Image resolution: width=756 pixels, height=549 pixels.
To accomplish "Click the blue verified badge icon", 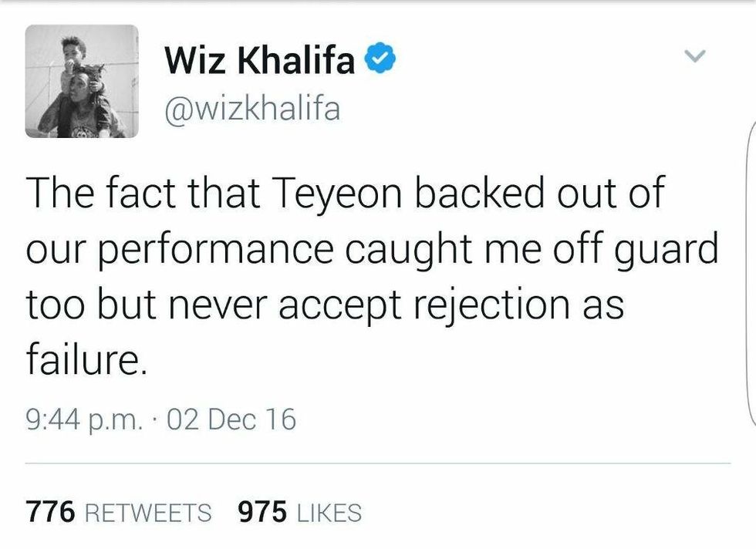I will point(380,60).
